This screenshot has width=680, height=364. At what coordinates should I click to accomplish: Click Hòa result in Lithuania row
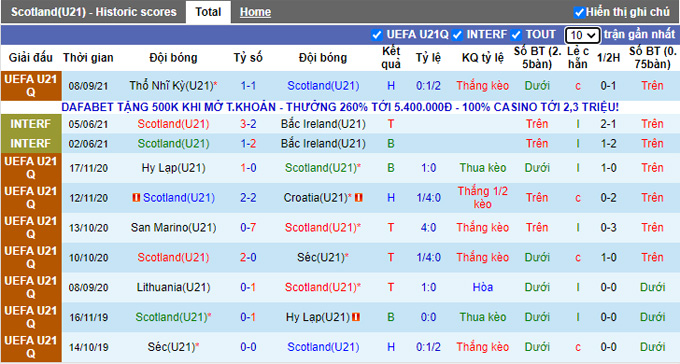pyautogui.click(x=483, y=288)
